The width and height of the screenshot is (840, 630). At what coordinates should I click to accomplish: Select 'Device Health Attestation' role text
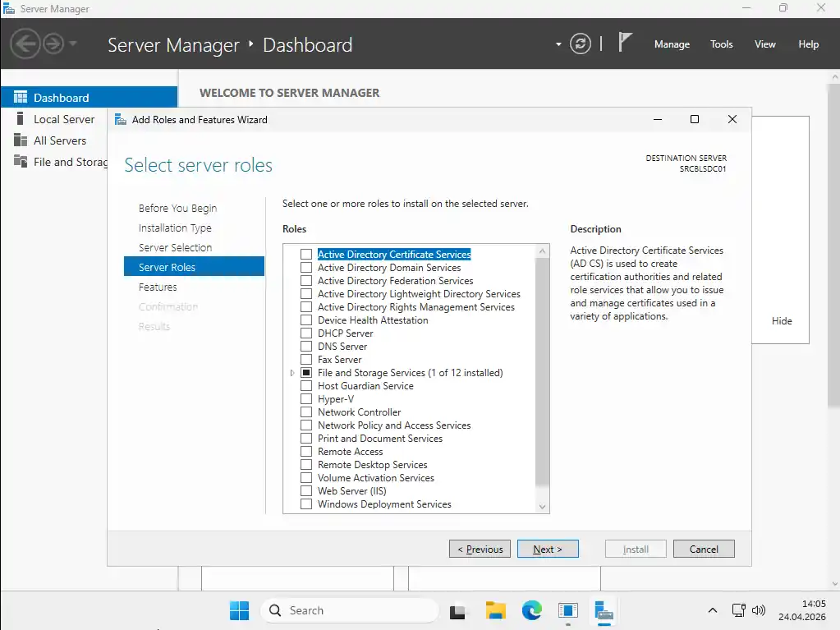[373, 320]
